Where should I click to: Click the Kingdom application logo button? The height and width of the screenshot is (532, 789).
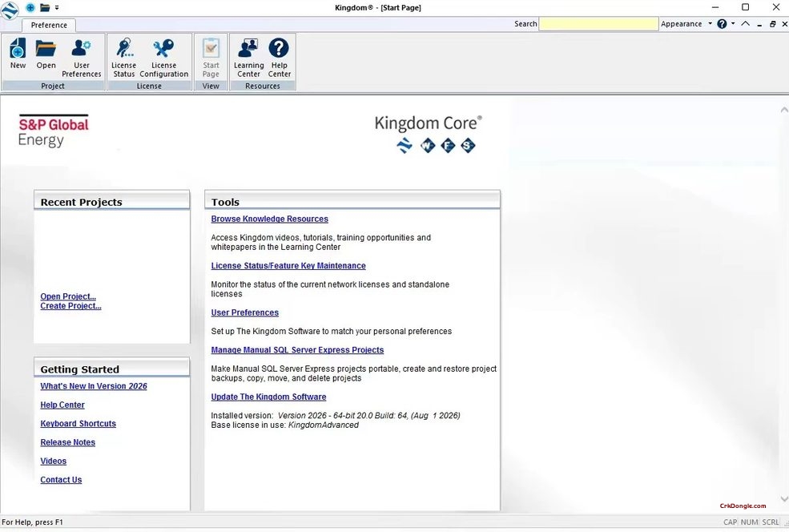click(x=10, y=10)
